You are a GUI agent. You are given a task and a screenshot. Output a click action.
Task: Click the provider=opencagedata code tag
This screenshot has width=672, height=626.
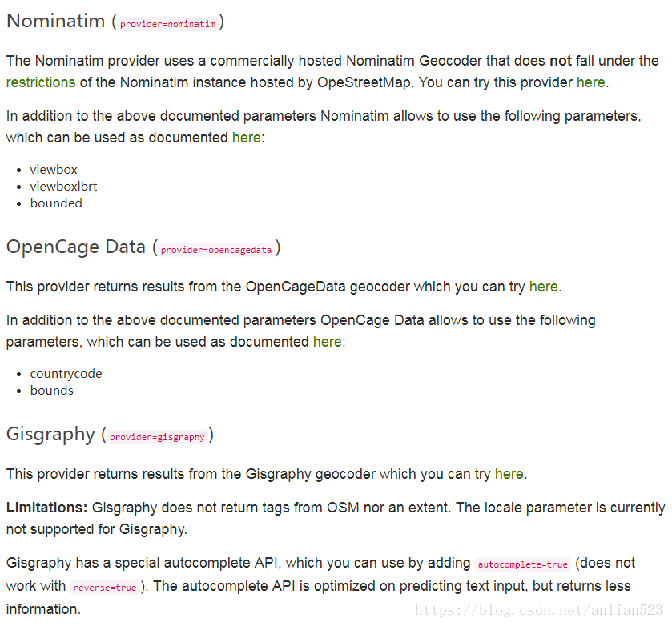click(x=216, y=250)
